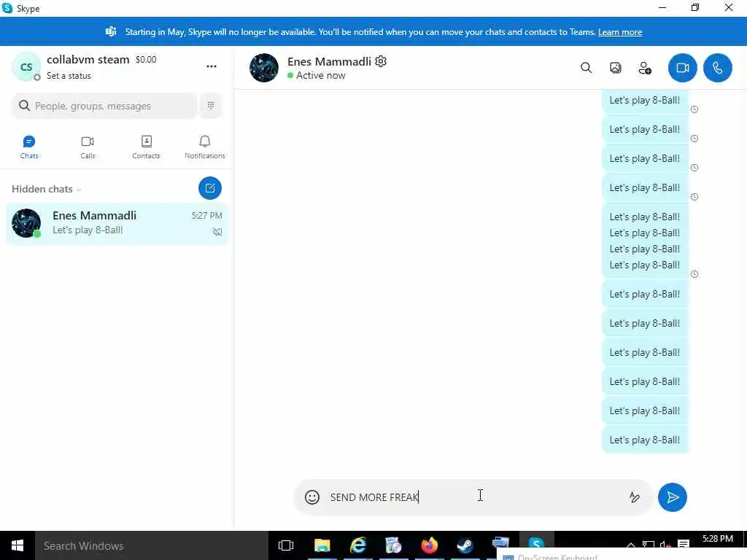Add people to the conversation icon
The image size is (747, 560).
[645, 68]
